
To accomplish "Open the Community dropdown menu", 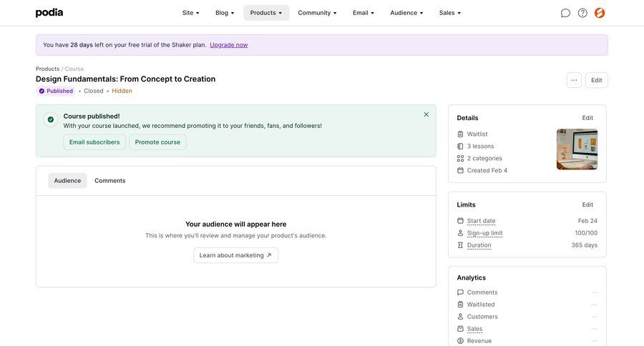I will [x=317, y=13].
